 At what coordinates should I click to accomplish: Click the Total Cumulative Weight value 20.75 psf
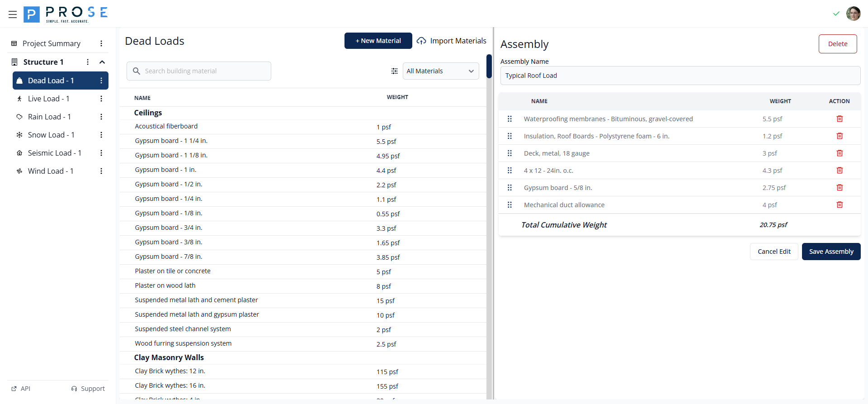(773, 225)
